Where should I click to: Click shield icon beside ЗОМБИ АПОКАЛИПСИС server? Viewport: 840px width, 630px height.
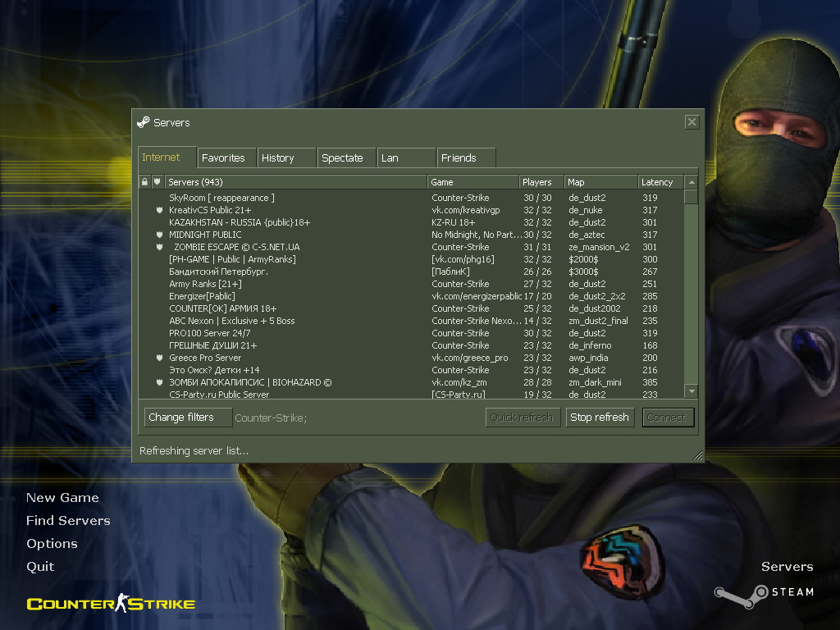(159, 382)
